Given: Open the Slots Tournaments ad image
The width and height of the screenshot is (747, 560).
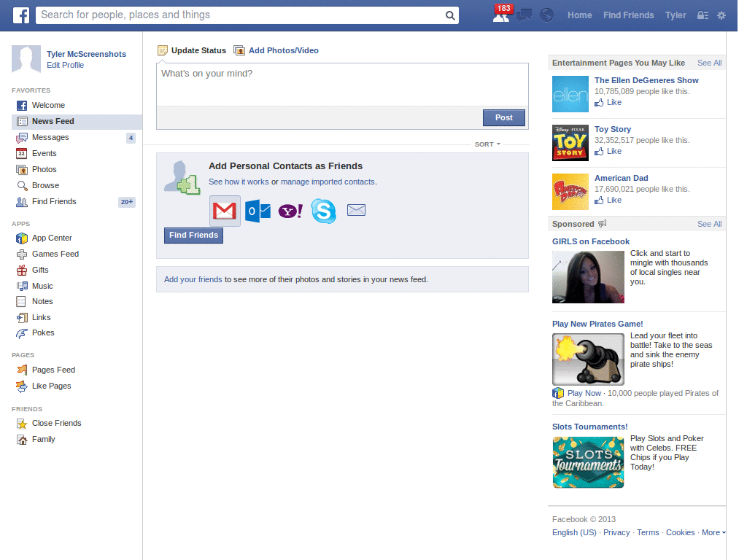Looking at the screenshot, I should pos(588,462).
